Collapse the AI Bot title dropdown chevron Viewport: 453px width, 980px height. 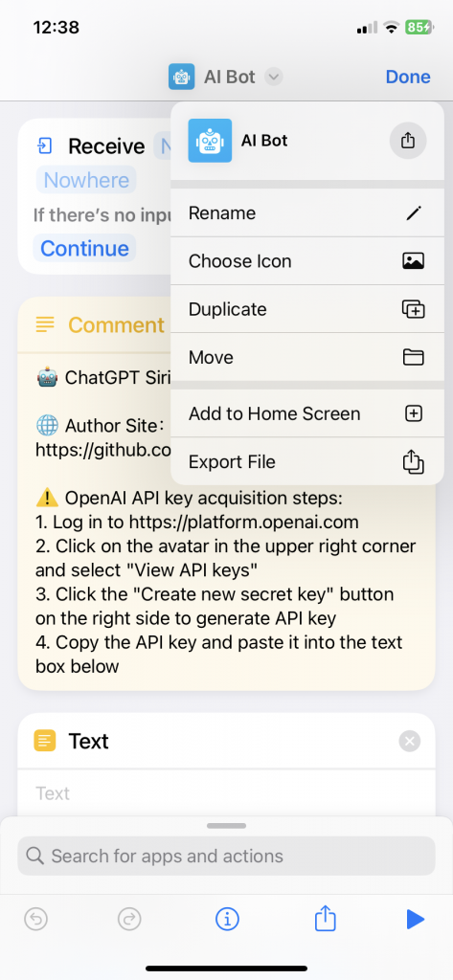coord(273,77)
